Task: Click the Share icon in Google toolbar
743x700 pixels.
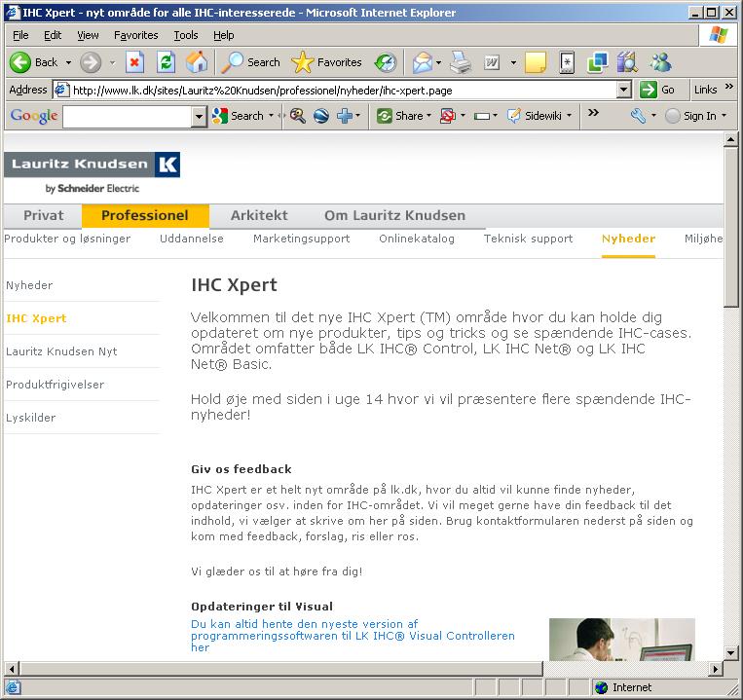Action: pyautogui.click(x=385, y=116)
